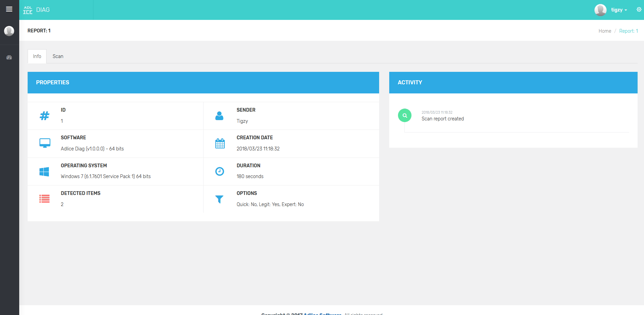This screenshot has width=644, height=315.
Task: Click the Quick: No, Legit: Yes options text
Action: pos(270,204)
